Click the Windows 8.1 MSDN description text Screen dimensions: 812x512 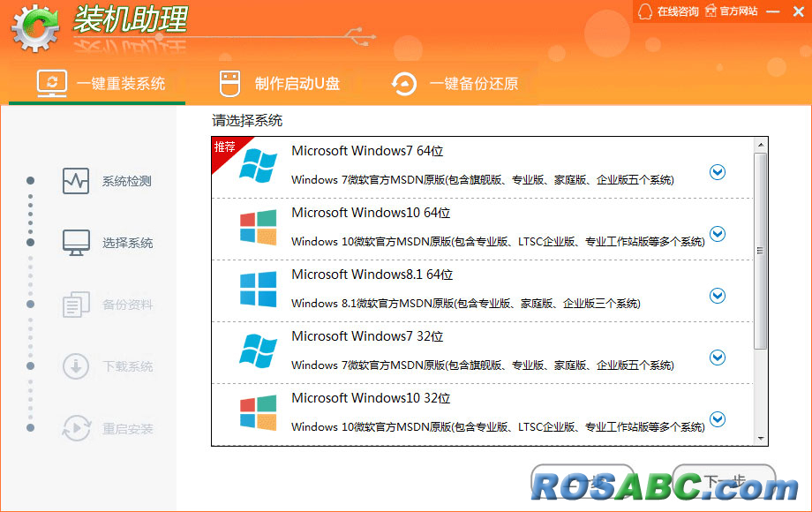466,304
